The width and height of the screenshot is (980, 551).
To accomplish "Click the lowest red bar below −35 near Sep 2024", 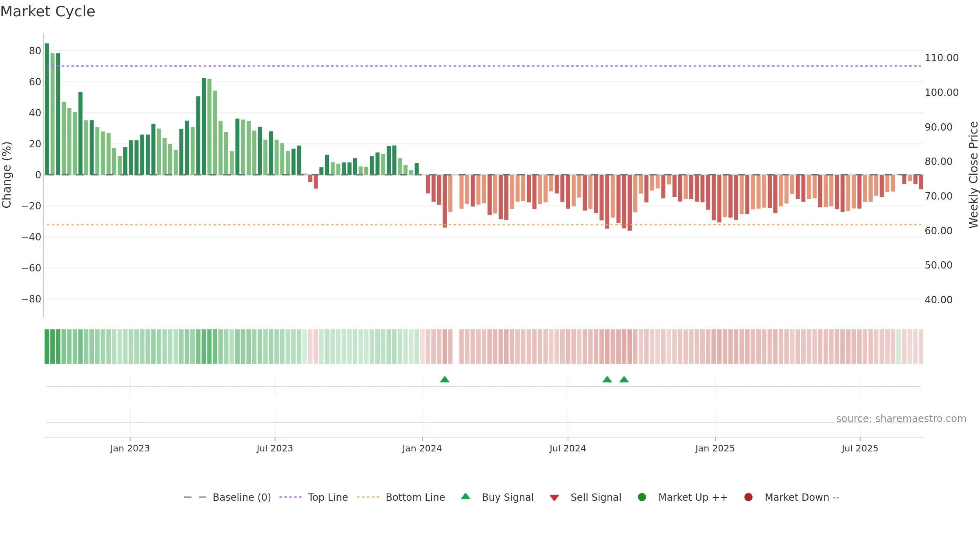I will pos(630,203).
